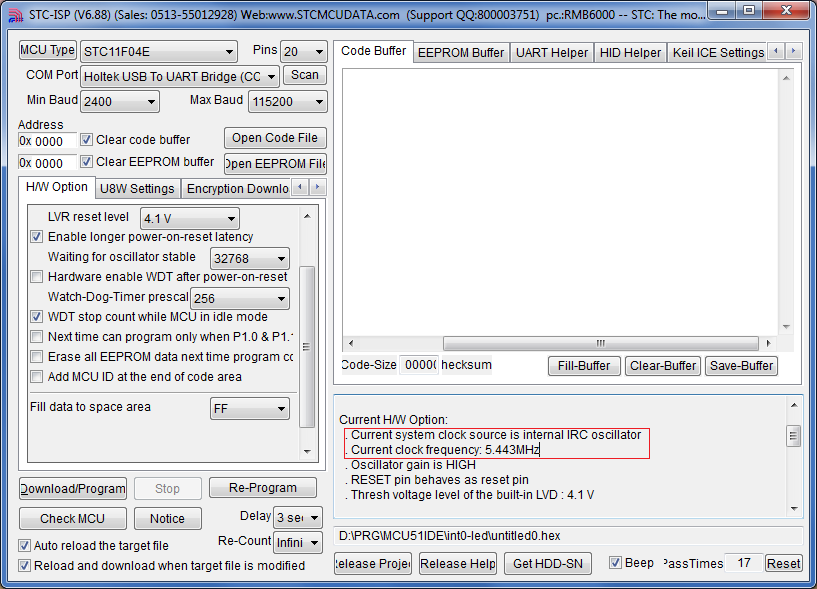This screenshot has height=589, width=817.
Task: Click the right tab-scroll arrow beside Keil ICE Settings
Action: pyautogui.click(x=794, y=51)
